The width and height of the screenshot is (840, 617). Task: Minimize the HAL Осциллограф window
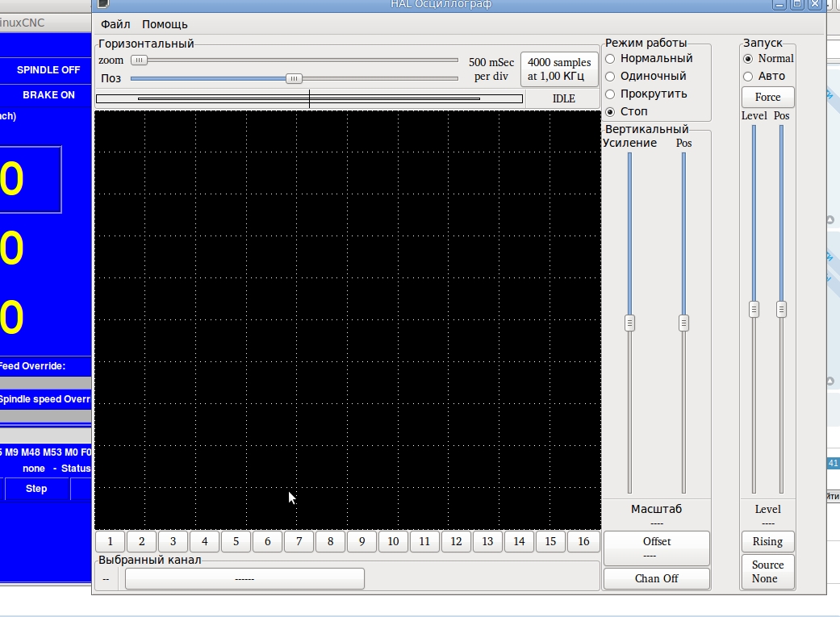coord(779,4)
